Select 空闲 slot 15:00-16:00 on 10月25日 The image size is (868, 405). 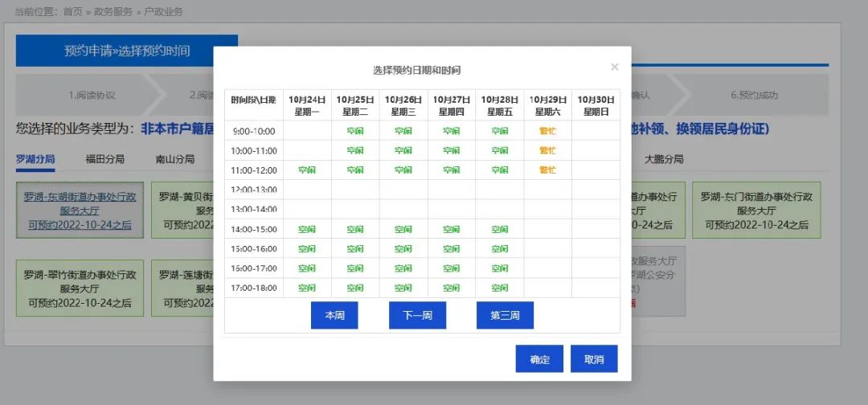[x=355, y=249]
